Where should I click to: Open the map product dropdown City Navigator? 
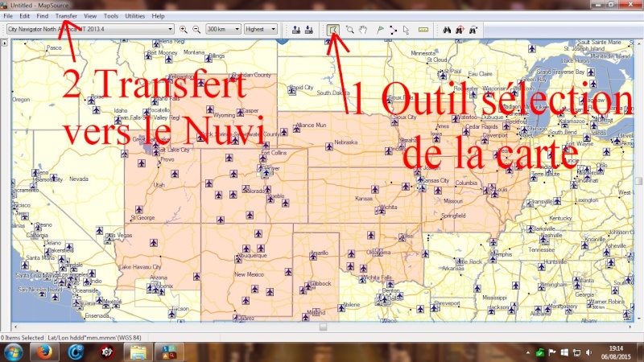coord(90,29)
